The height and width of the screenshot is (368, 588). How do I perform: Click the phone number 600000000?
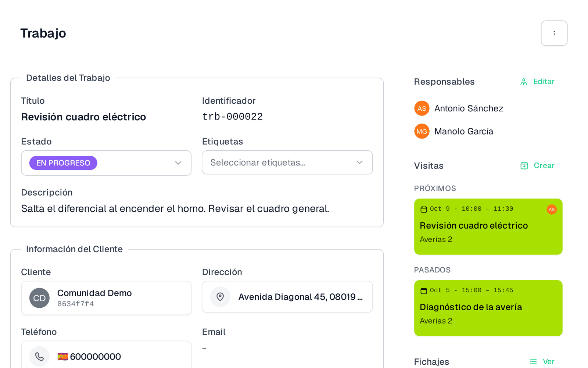tap(96, 357)
